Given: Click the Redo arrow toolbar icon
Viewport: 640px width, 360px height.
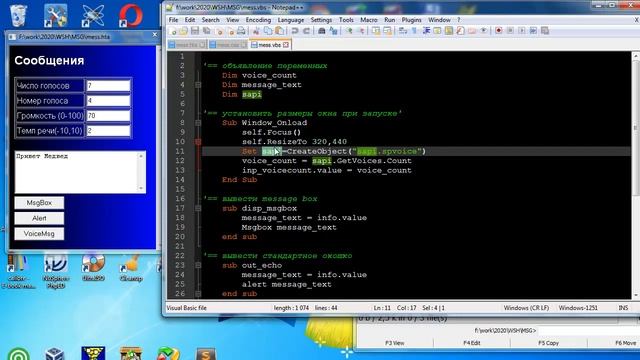Looking at the screenshot, I should point(306,31).
